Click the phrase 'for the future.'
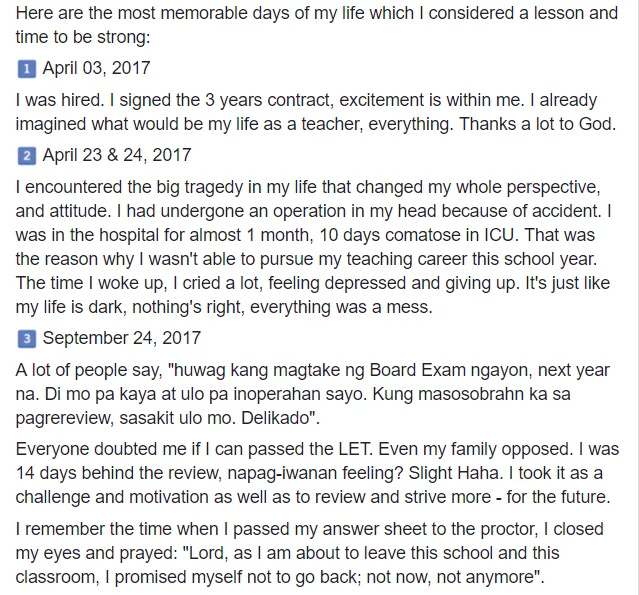Viewport: 639px width, 595px height. (558, 498)
